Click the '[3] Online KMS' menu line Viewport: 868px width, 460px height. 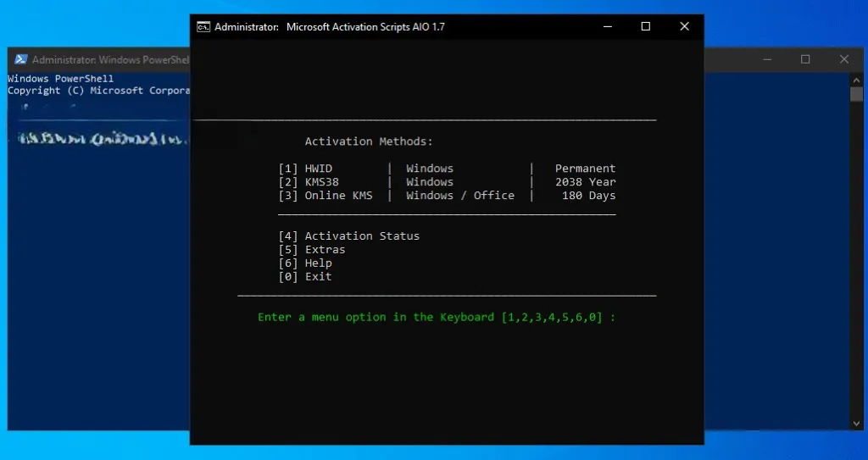point(447,196)
